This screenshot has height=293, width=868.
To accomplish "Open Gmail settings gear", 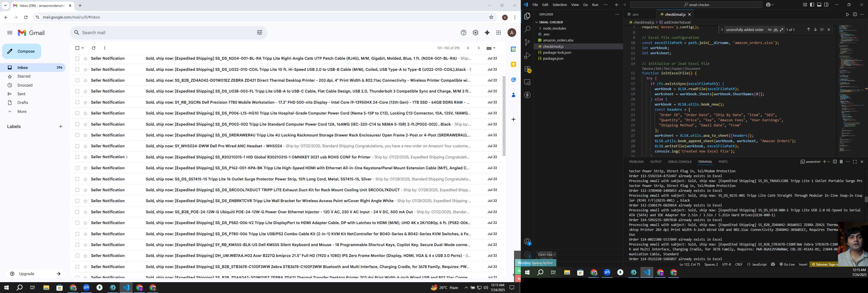I will click(x=476, y=33).
